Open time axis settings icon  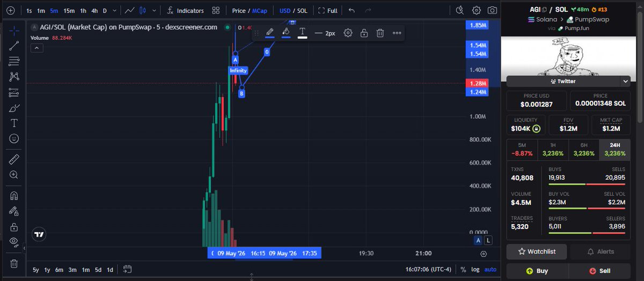(484, 254)
